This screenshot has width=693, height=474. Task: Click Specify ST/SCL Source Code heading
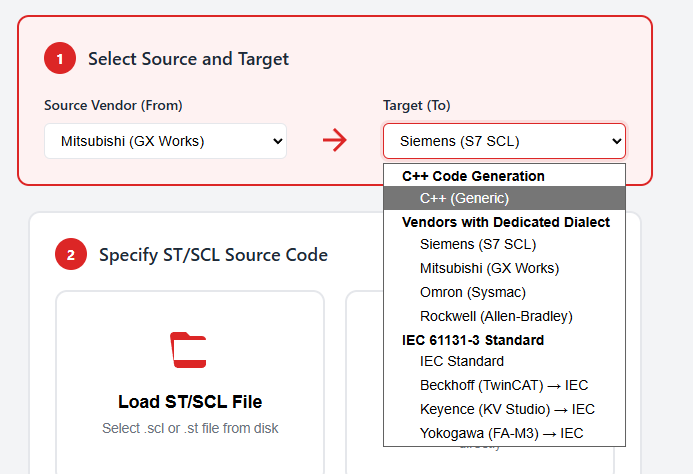pyautogui.click(x=213, y=255)
